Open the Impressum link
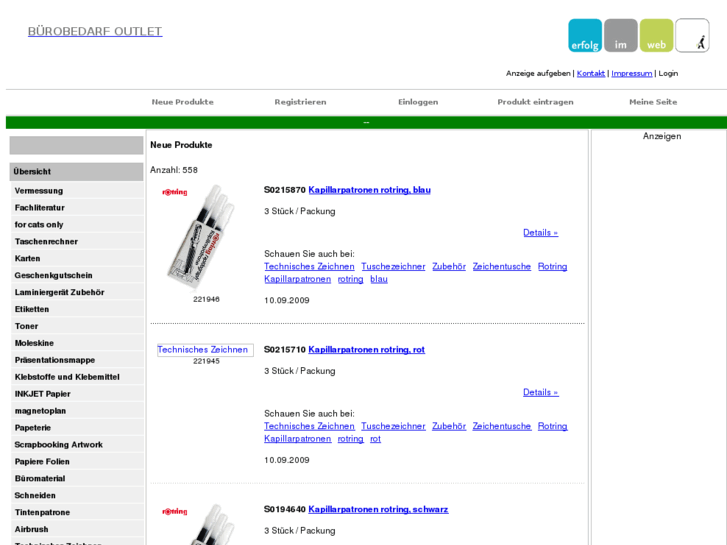The image size is (727, 545). point(631,73)
